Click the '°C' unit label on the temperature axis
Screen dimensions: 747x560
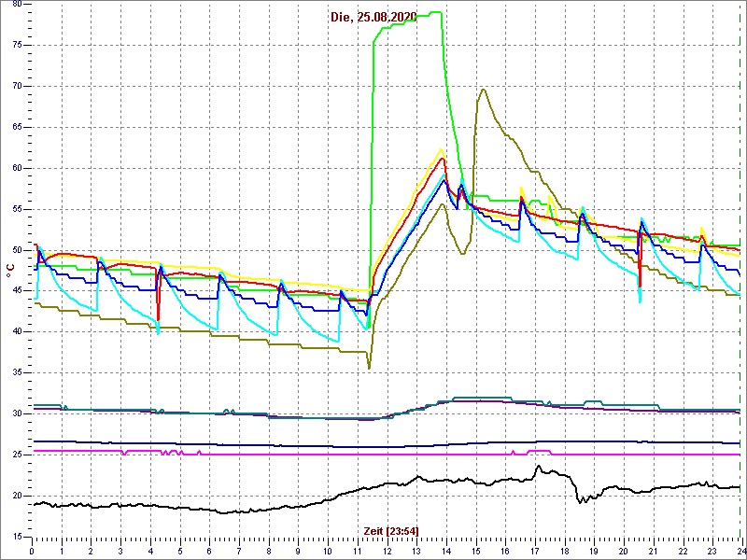pos(9,271)
